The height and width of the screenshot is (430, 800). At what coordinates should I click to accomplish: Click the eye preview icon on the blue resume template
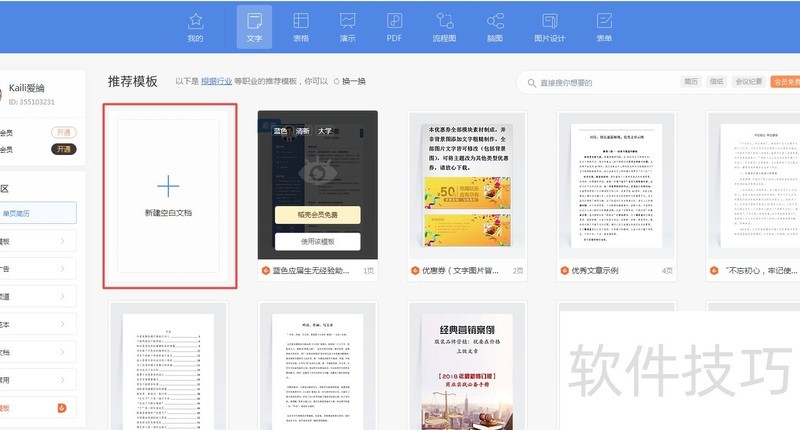(317, 171)
